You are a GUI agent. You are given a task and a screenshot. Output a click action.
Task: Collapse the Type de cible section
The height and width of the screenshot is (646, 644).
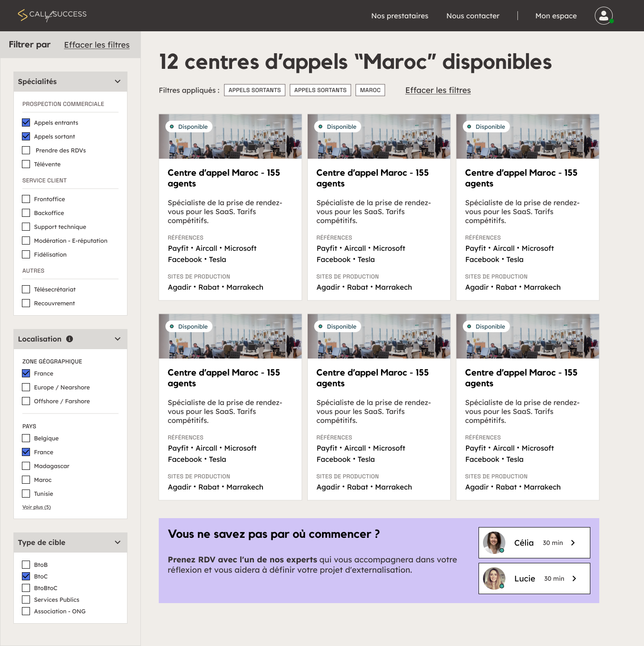pos(118,542)
